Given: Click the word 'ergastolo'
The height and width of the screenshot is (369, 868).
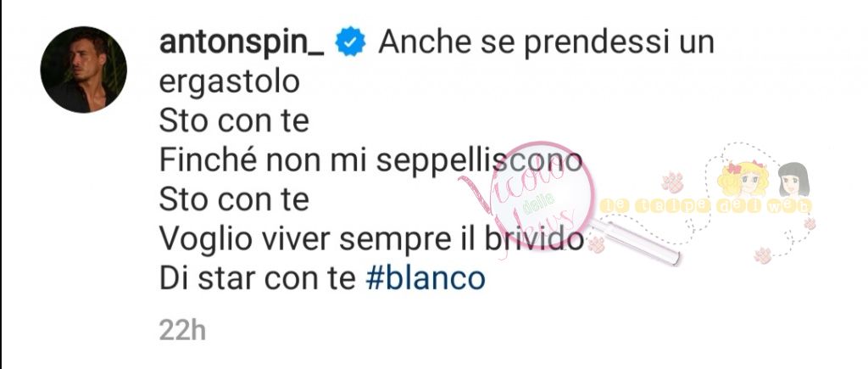Looking at the screenshot, I should pyautogui.click(x=229, y=83).
